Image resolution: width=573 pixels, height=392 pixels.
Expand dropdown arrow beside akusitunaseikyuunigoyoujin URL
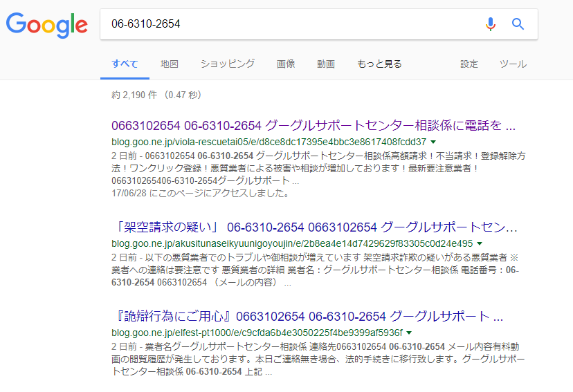coord(480,243)
